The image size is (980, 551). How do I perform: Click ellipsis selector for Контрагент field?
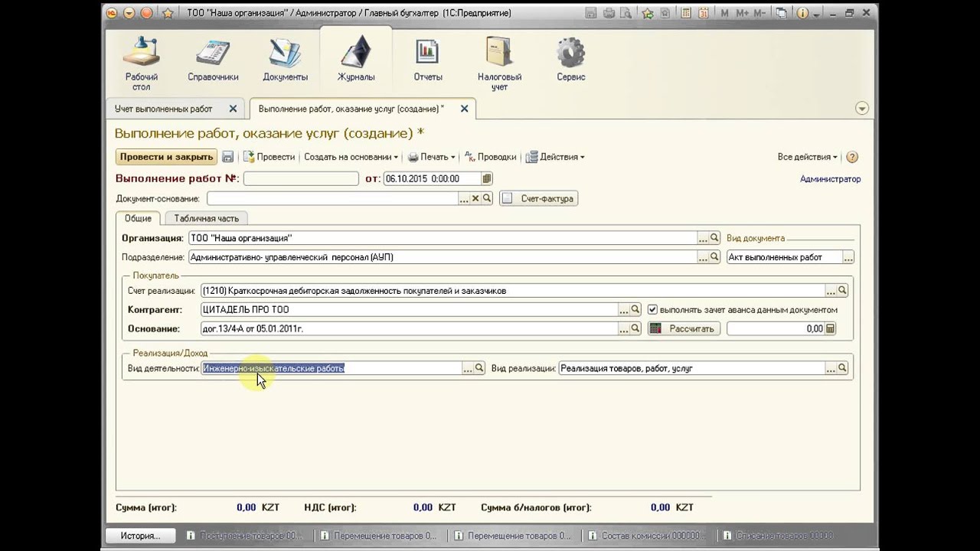click(x=624, y=310)
